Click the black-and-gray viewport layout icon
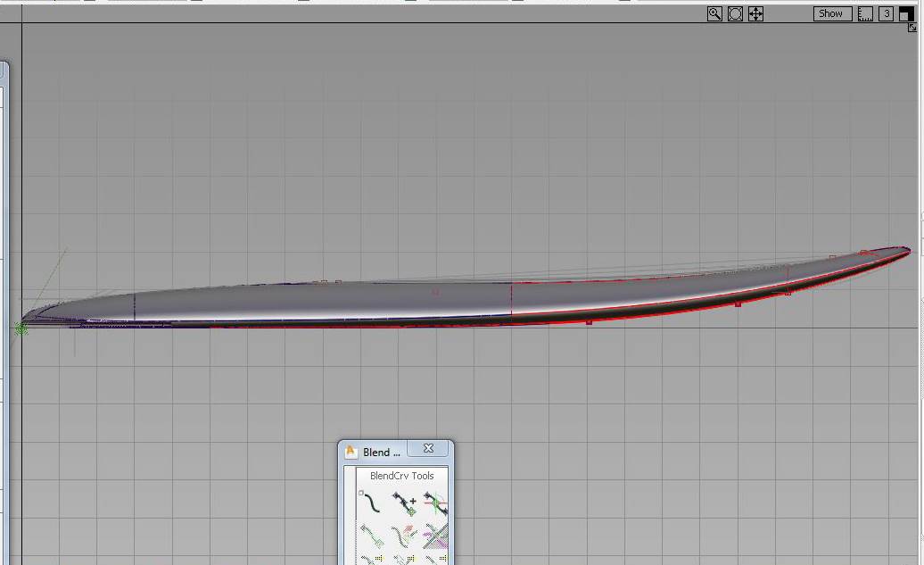924x565 pixels. [x=905, y=13]
